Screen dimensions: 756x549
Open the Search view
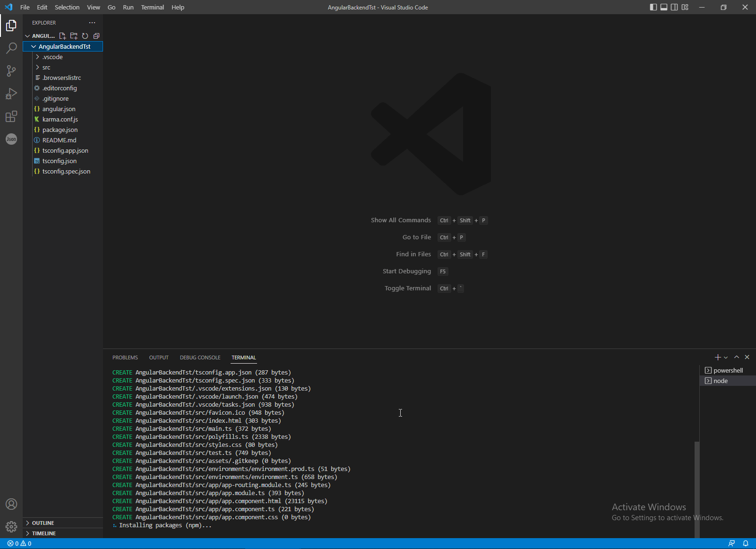pyautogui.click(x=11, y=48)
